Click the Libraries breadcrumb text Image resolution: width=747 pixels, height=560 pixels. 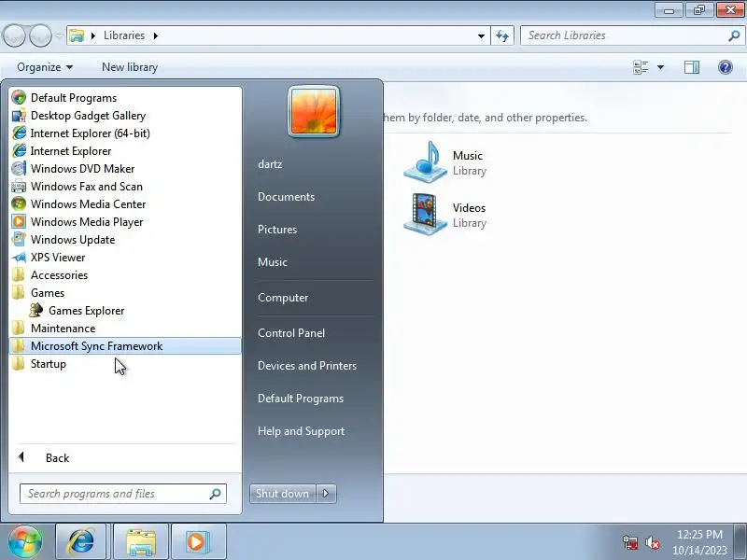(124, 35)
